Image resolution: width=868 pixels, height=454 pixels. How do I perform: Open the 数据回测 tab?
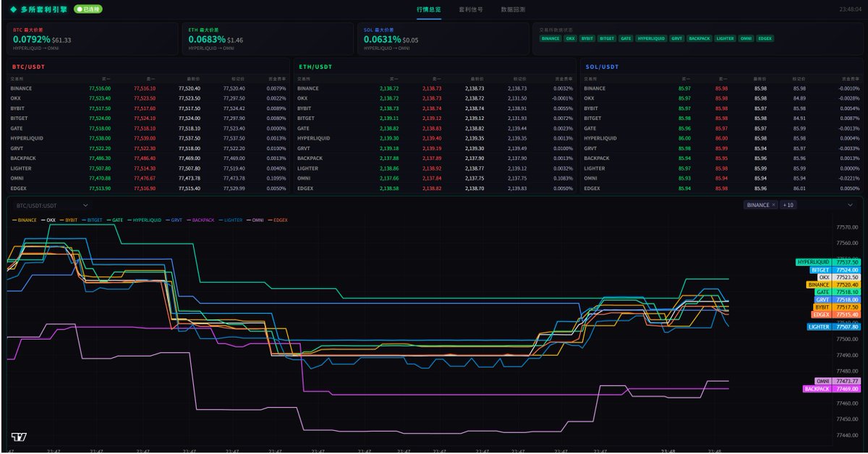513,9
